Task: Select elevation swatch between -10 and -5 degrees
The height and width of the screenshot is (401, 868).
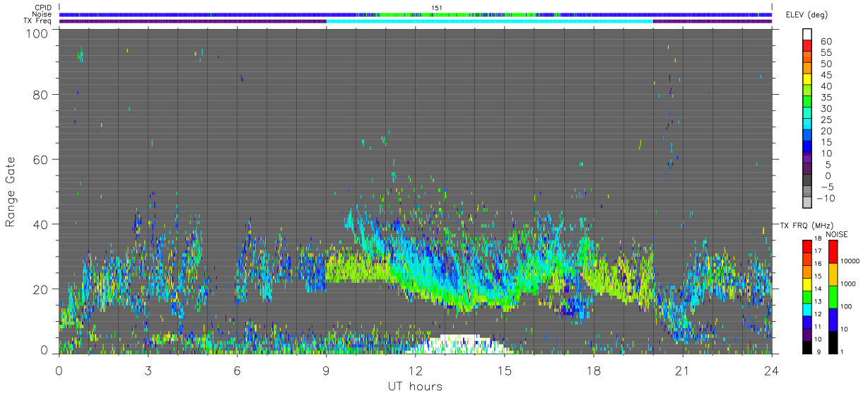Action: tap(807, 191)
